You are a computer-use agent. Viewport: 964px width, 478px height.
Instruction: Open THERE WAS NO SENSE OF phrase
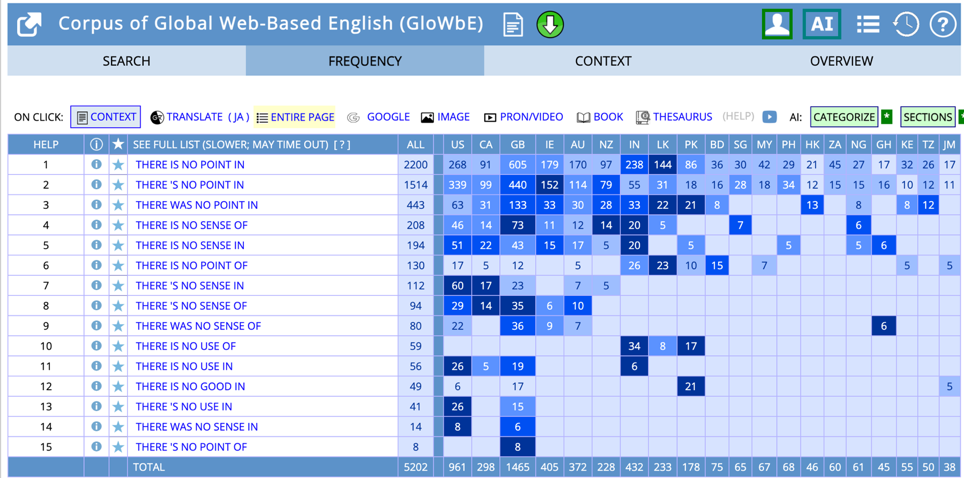coord(198,326)
